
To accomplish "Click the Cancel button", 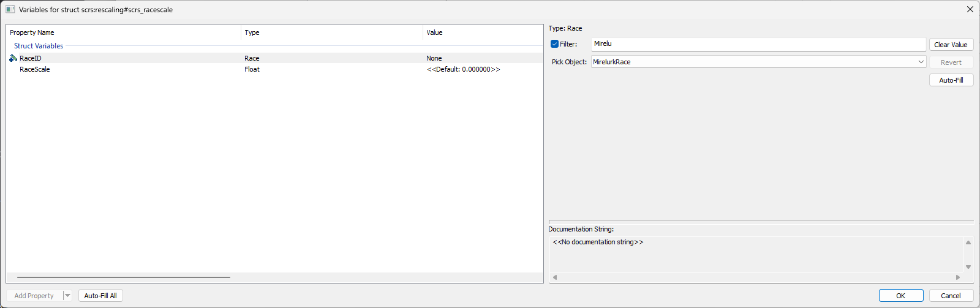I will [951, 296].
